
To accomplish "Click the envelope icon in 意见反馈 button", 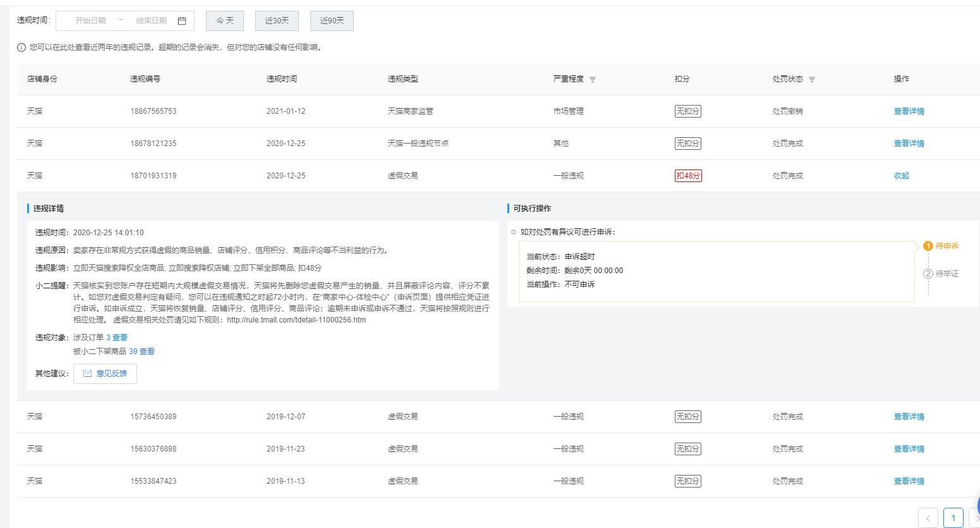I will pyautogui.click(x=88, y=374).
